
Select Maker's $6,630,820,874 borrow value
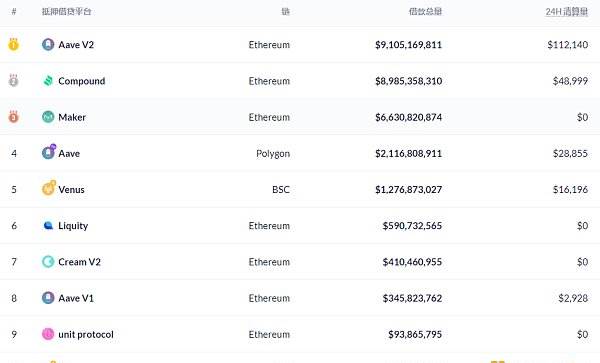tap(408, 117)
